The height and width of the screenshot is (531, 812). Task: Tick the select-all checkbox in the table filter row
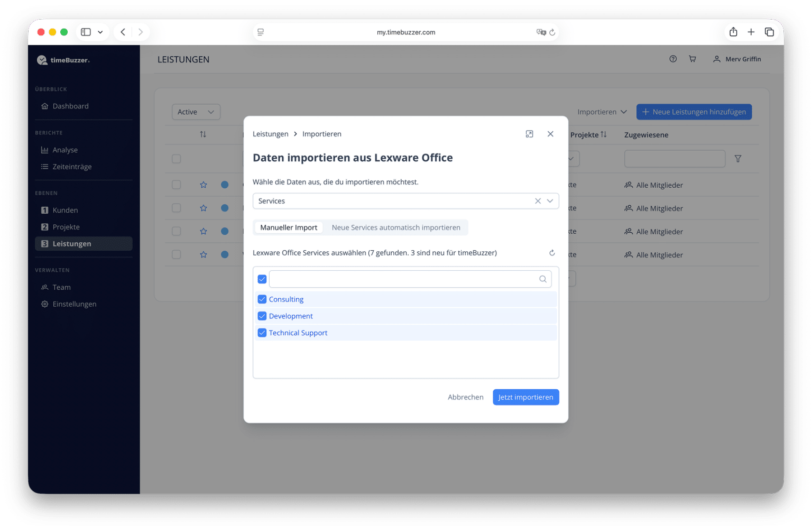tap(177, 159)
